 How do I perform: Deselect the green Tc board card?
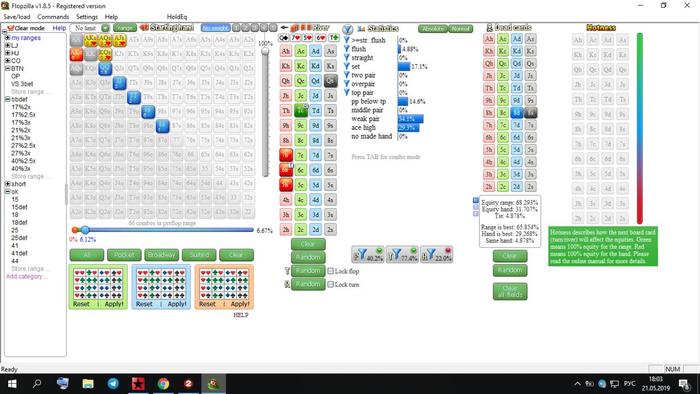click(x=301, y=110)
